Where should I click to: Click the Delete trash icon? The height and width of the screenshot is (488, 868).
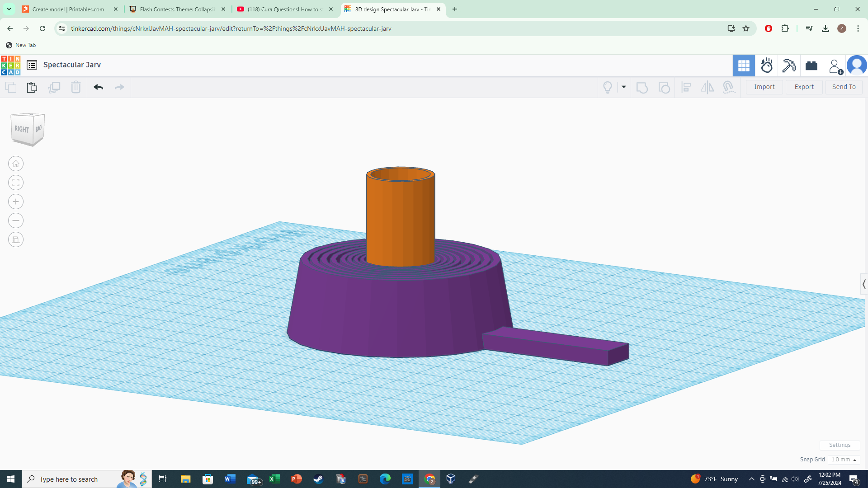(x=76, y=87)
